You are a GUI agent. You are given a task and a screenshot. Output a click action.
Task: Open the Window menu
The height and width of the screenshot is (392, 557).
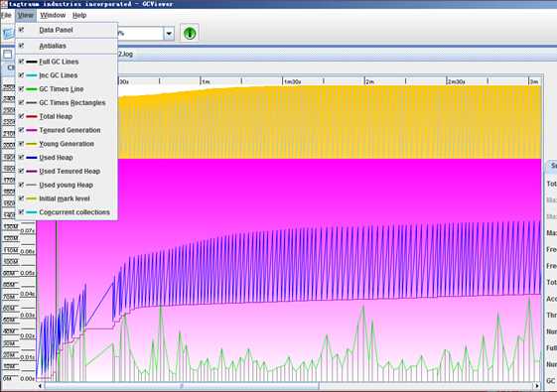(53, 15)
